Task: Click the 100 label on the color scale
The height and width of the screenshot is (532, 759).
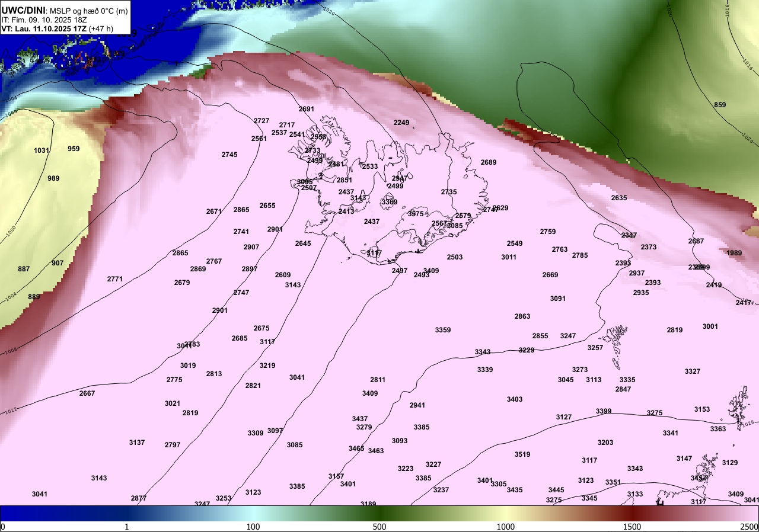Action: coord(253,527)
